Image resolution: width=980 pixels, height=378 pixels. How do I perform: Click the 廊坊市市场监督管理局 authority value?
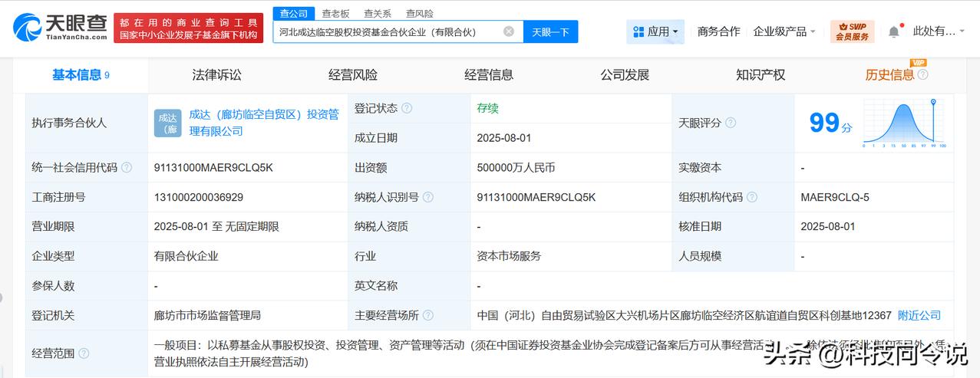pos(208,315)
